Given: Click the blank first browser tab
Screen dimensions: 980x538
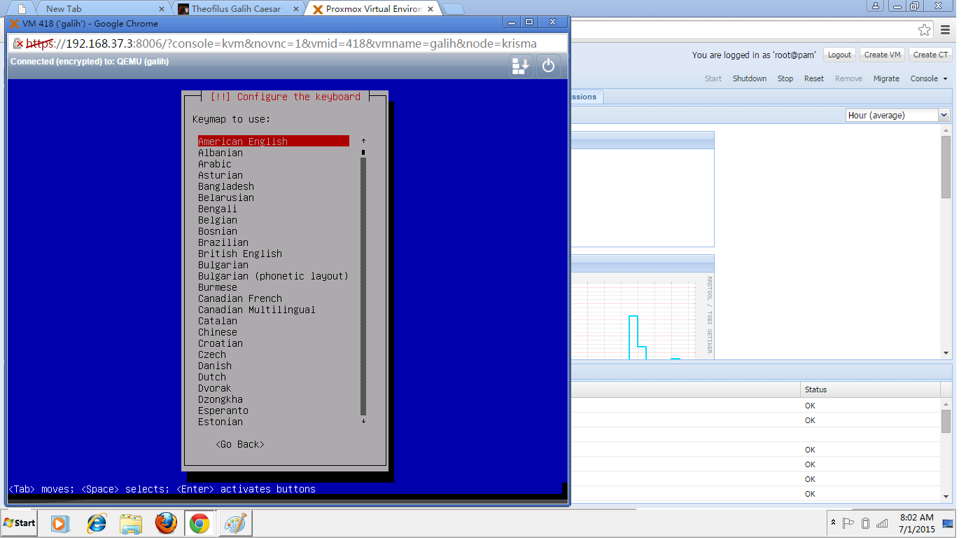Looking at the screenshot, I should [21, 9].
